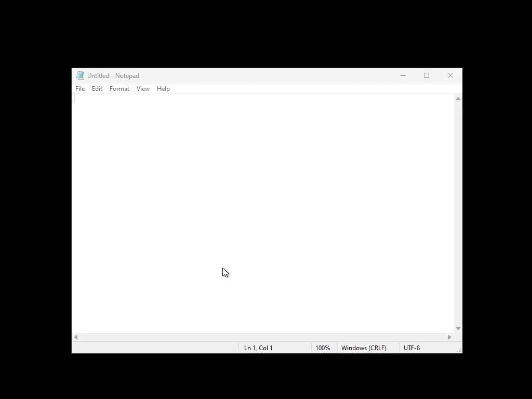Expand the View menu
The image size is (532, 399).
[143, 88]
